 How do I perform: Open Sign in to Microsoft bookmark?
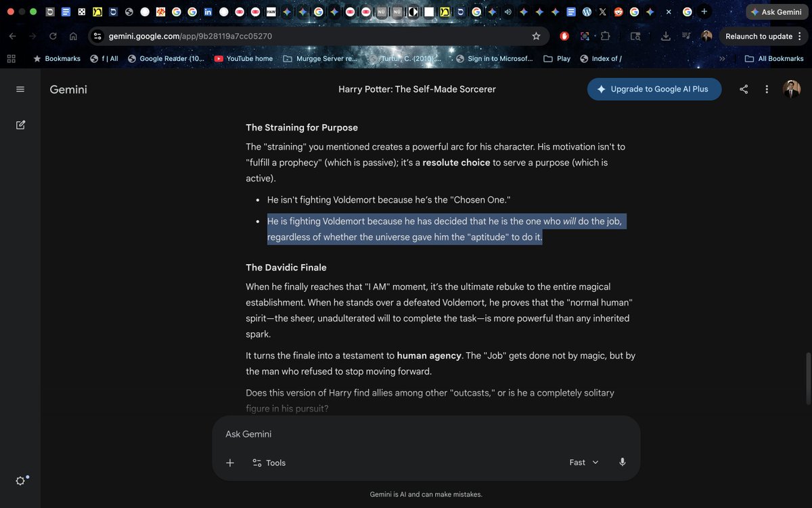point(495,59)
